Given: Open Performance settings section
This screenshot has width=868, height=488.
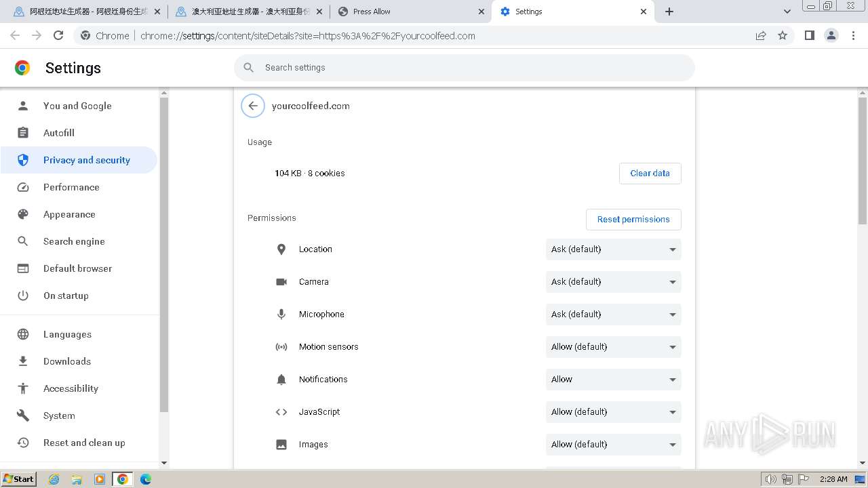Looking at the screenshot, I should pos(79,187).
